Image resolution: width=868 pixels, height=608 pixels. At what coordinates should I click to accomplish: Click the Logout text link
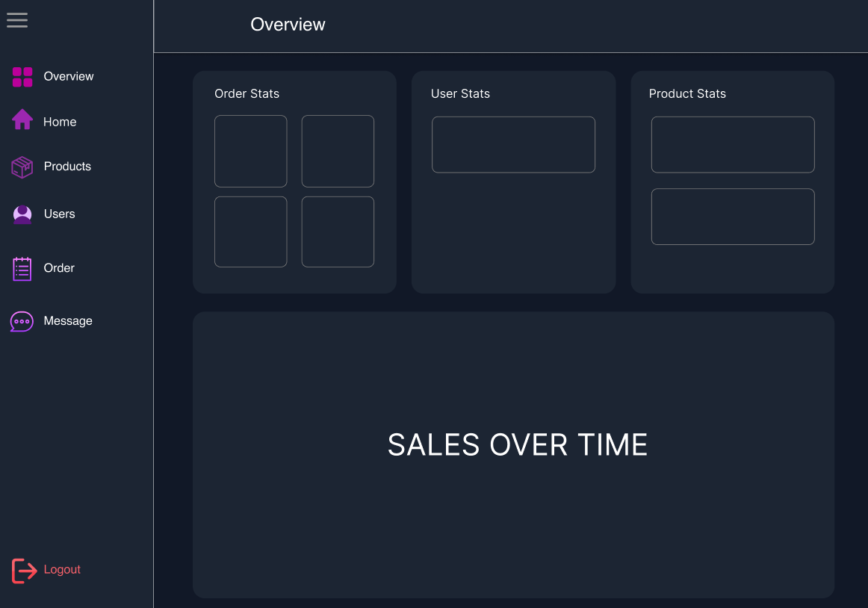tap(62, 570)
